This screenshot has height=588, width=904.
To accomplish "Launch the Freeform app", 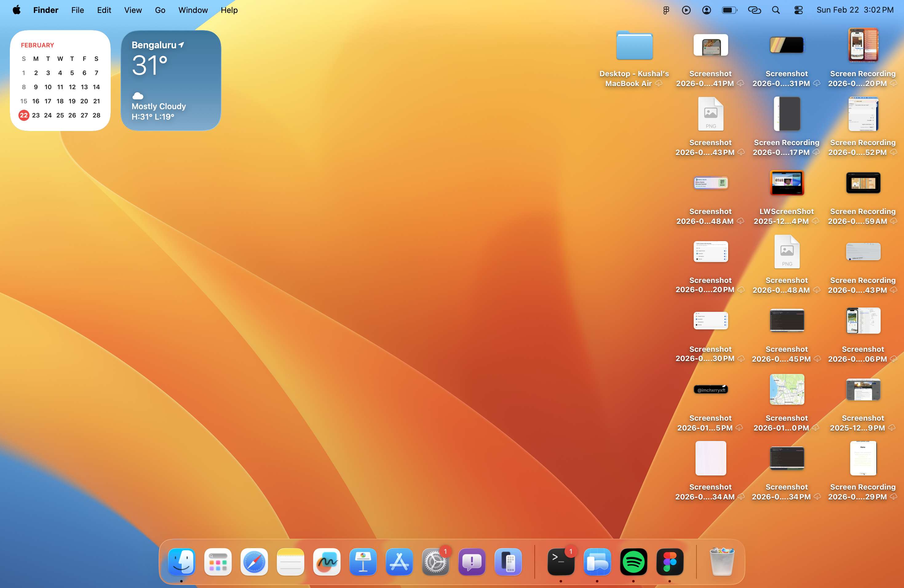I will click(326, 562).
